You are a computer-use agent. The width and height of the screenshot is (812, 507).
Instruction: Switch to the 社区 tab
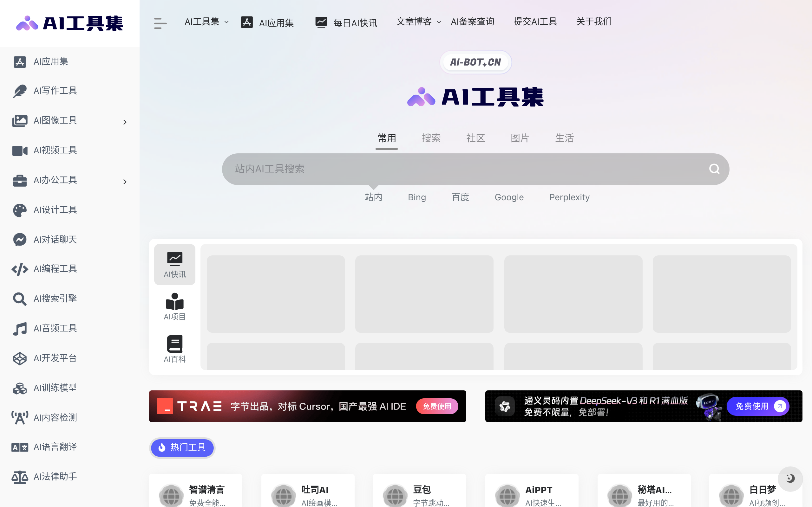click(475, 138)
